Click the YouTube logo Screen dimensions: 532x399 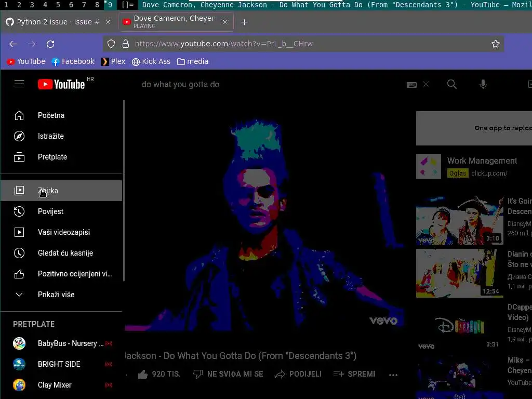61,84
